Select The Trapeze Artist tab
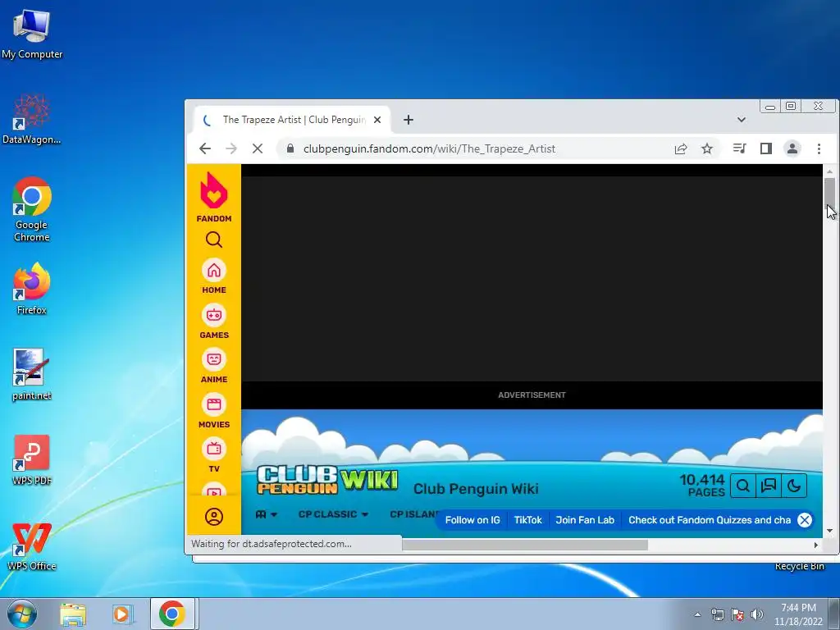 point(293,120)
